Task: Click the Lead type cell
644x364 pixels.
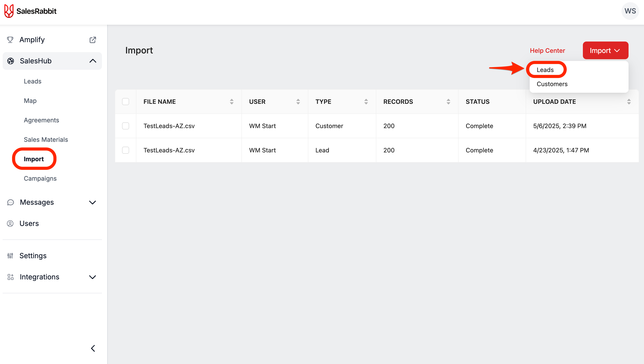Action: (x=322, y=150)
